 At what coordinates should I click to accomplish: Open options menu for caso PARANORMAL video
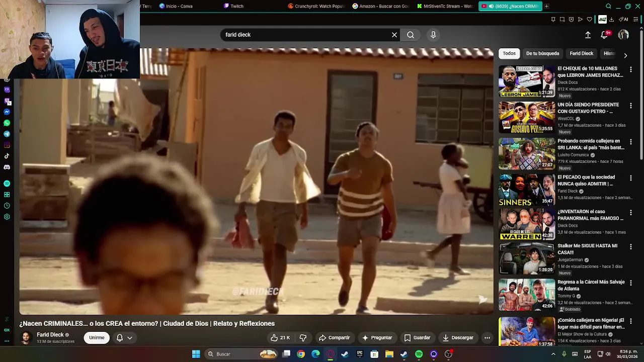[630, 213]
